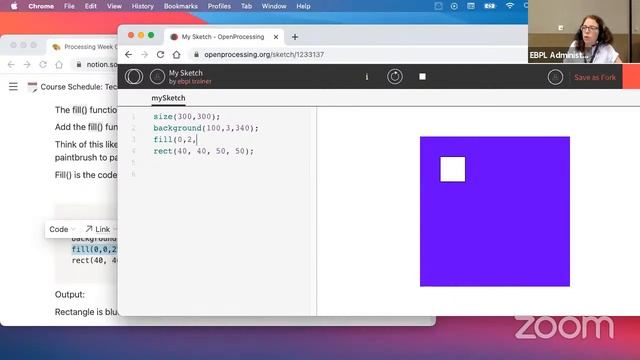This screenshot has width=640, height=360.
Task: Open the Help menu
Action: pyautogui.click(x=303, y=6)
